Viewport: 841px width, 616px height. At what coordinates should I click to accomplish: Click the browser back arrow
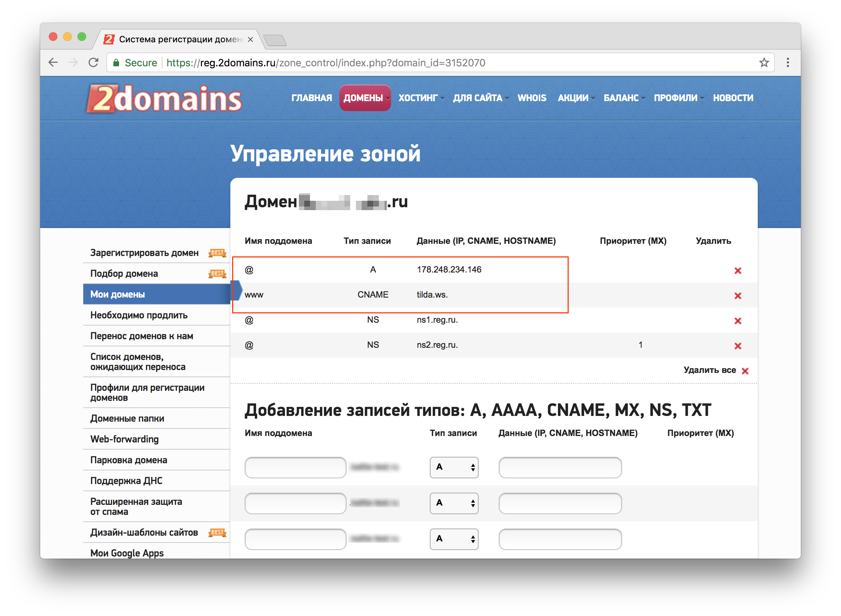coord(53,62)
